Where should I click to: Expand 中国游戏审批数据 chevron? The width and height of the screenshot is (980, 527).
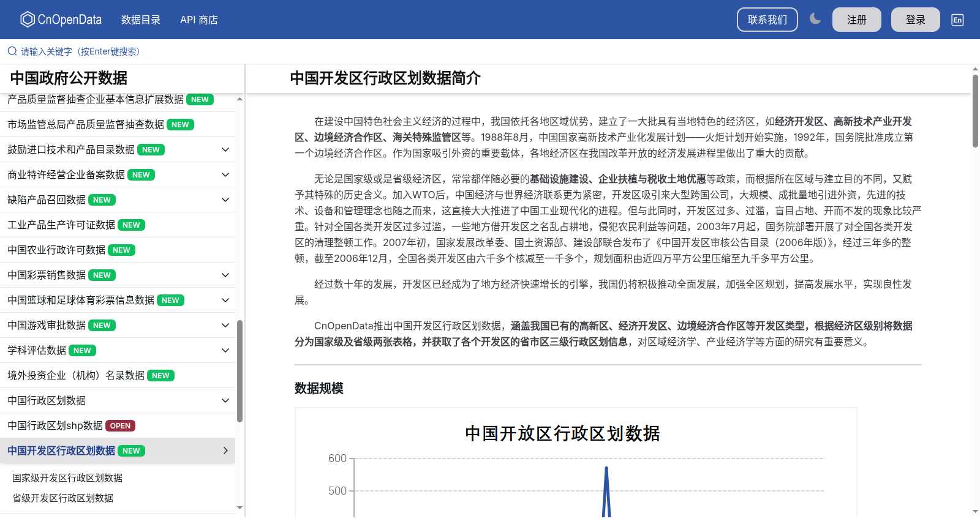click(x=225, y=326)
